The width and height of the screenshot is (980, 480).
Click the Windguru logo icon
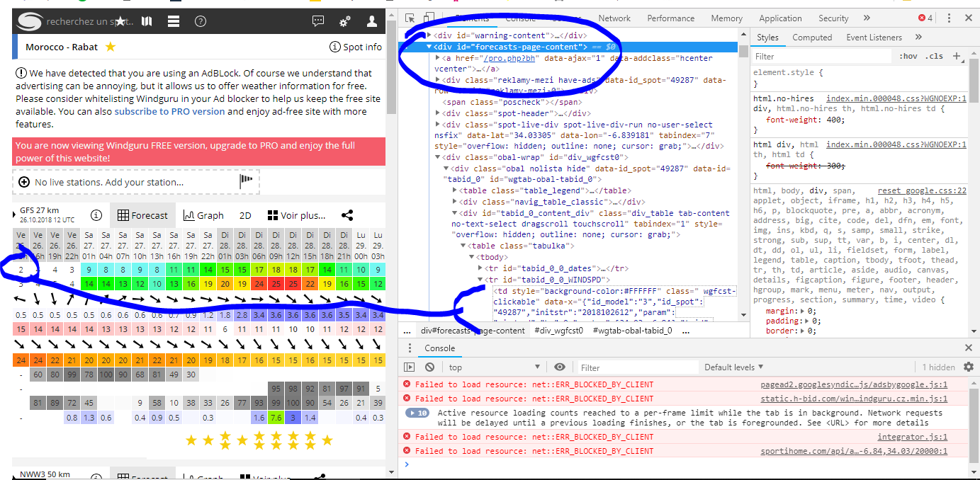[x=29, y=22]
